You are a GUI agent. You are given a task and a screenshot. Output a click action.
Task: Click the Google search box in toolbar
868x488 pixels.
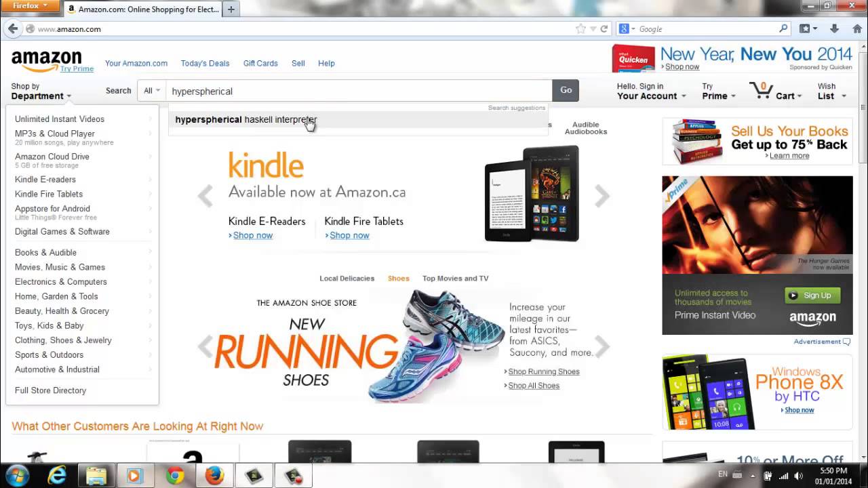coord(705,29)
